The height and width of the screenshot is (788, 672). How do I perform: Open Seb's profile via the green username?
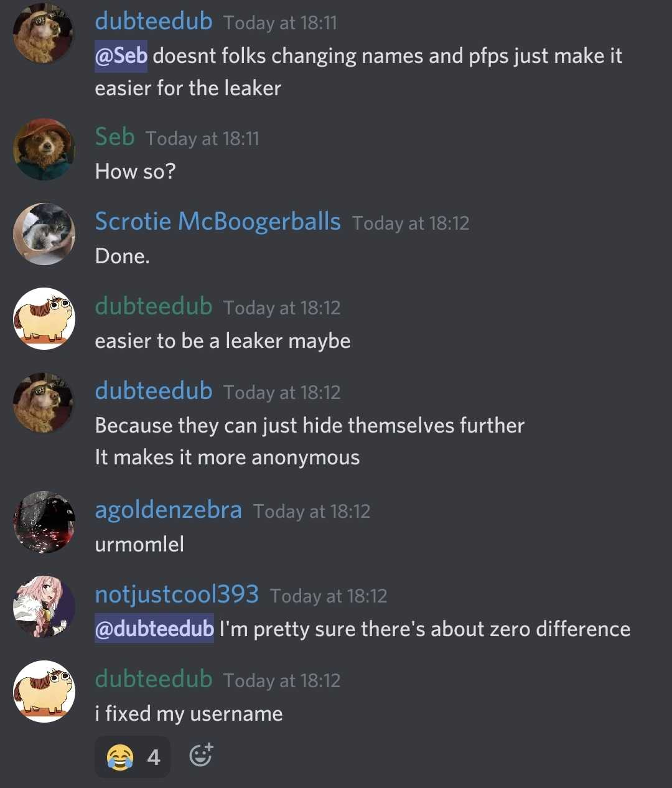pos(114,136)
